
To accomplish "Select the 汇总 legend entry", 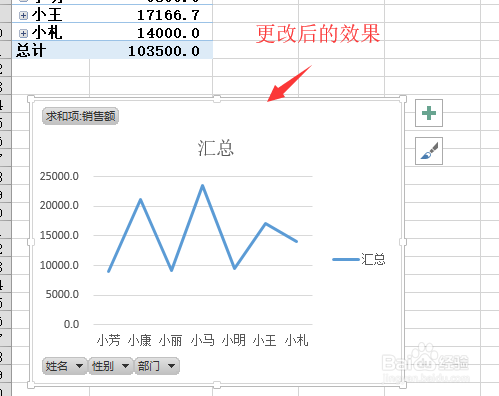I will (x=359, y=259).
